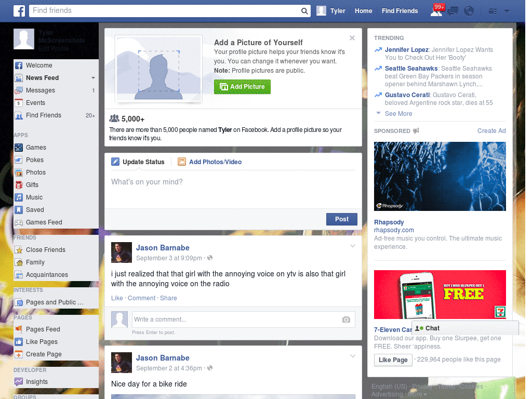Click the Pokes app icon

click(x=19, y=160)
